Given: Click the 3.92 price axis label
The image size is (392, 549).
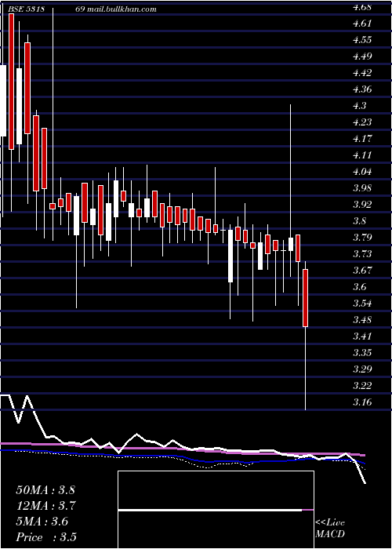Looking at the screenshot, I should tap(363, 205).
